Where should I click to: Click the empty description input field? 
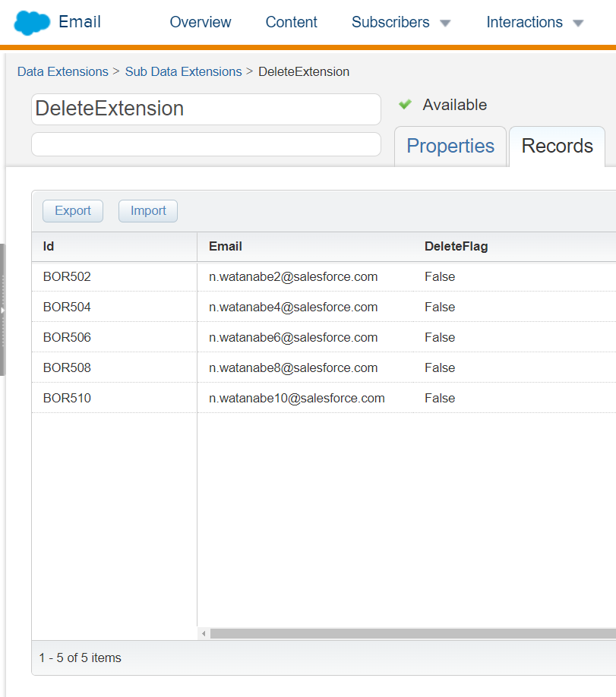pos(206,144)
